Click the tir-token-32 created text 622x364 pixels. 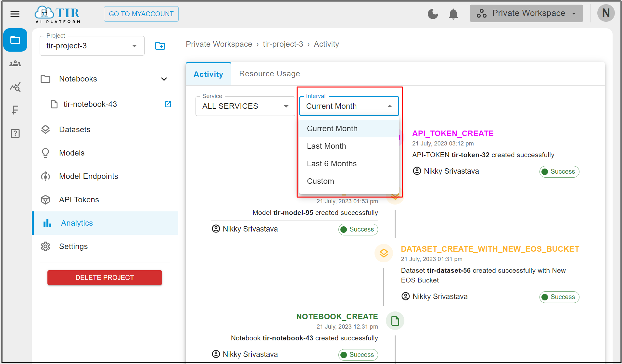pos(483,155)
